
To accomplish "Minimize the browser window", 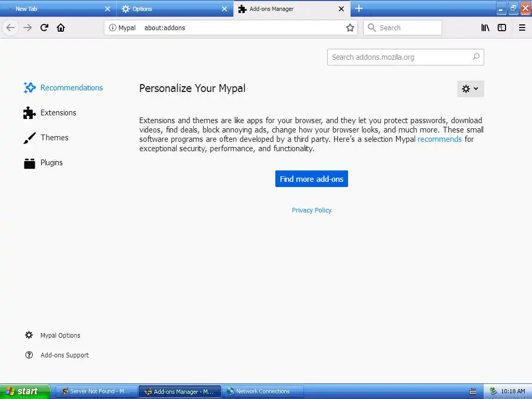I will point(501,9).
